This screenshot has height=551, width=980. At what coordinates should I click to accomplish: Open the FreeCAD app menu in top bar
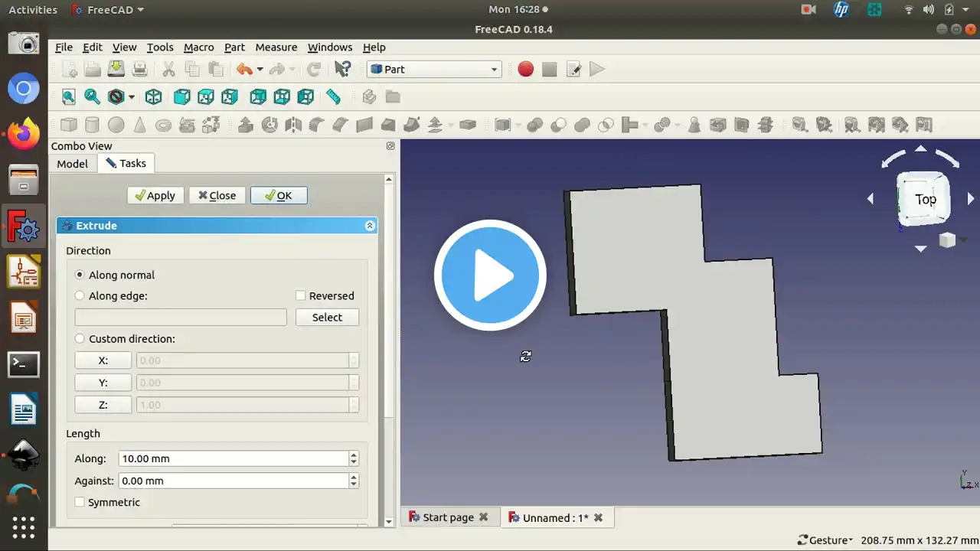coord(107,10)
